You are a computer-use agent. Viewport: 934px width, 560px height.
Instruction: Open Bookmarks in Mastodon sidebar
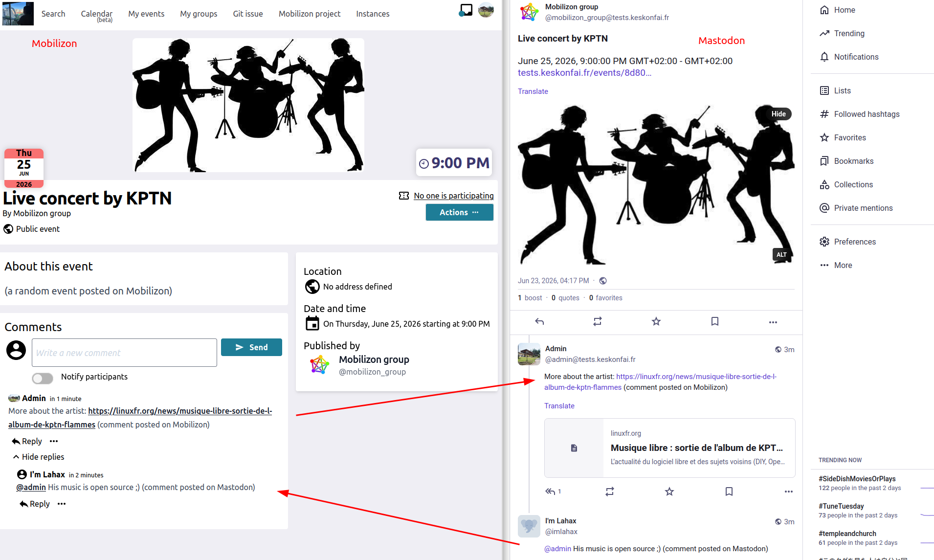846,161
